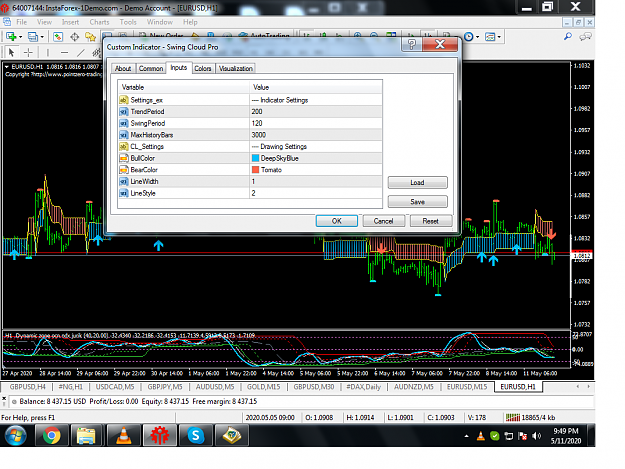The width and height of the screenshot is (625, 469).
Task: Click the MetaTrader icon beside File menu
Action: coord(7,22)
